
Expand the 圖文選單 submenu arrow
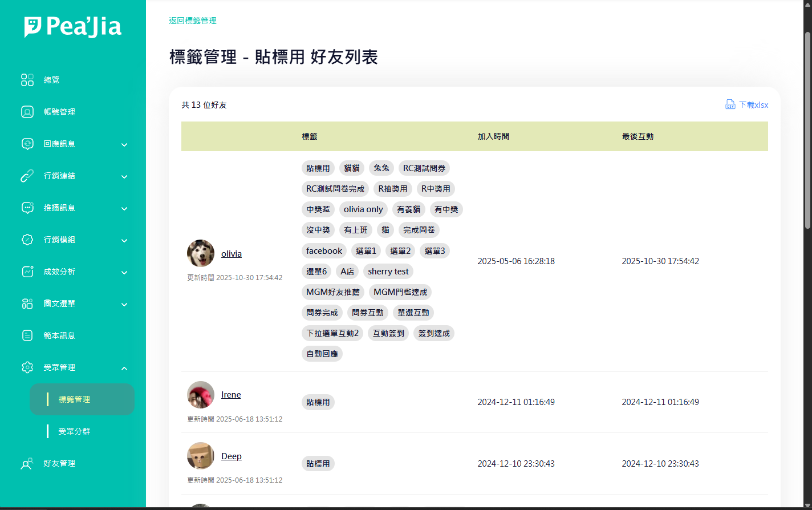click(x=124, y=304)
